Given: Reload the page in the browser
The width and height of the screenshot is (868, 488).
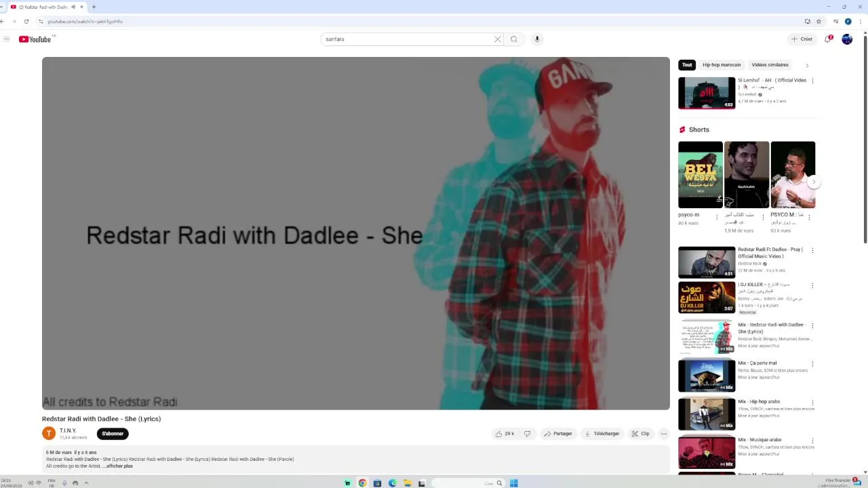Looking at the screenshot, I should (x=26, y=22).
